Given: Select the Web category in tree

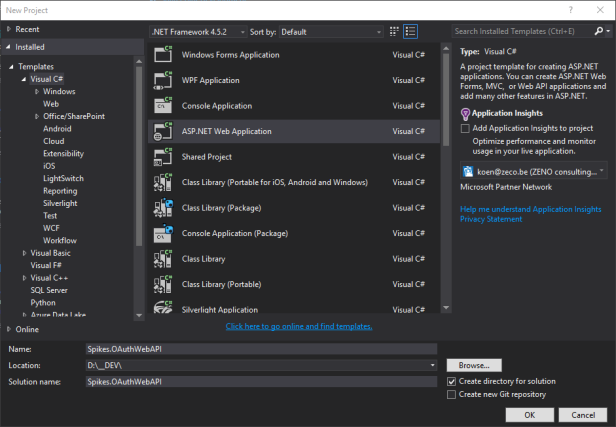Looking at the screenshot, I should coord(51,104).
